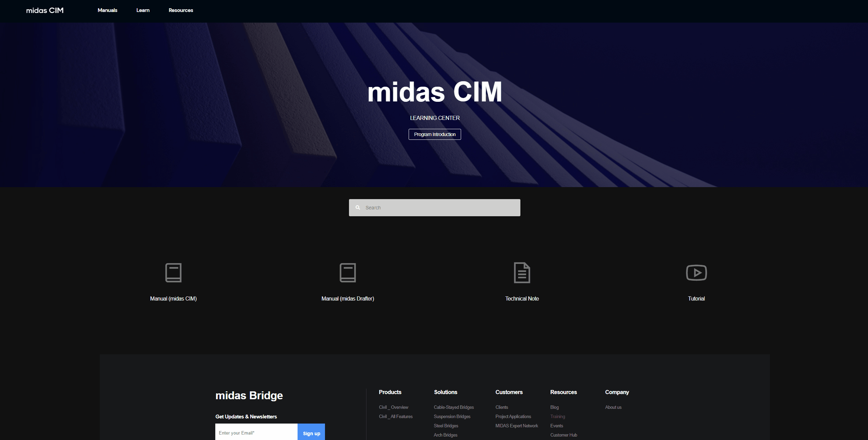Image resolution: width=868 pixels, height=440 pixels.
Task: Click the Customer Hub link
Action: [x=565, y=435]
